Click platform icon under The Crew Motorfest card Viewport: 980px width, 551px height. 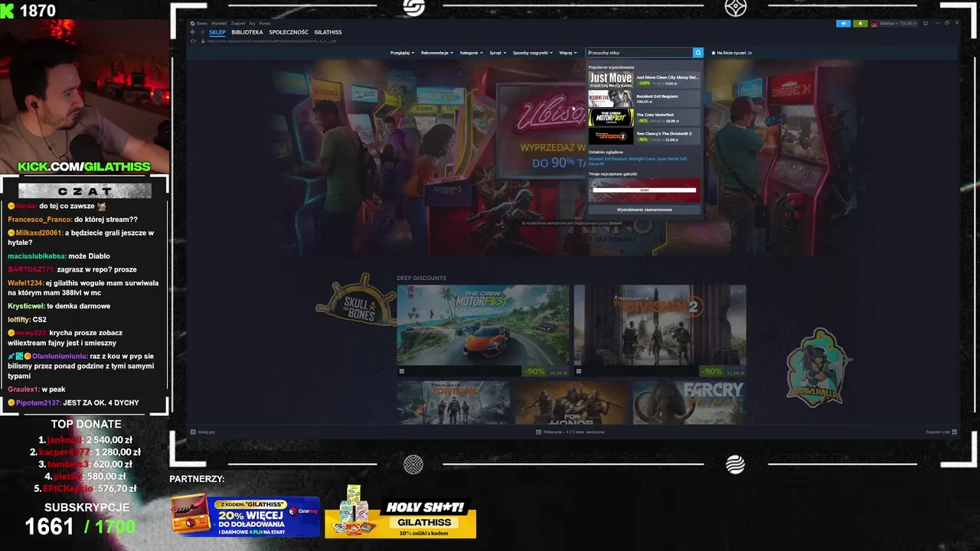pyautogui.click(x=401, y=371)
